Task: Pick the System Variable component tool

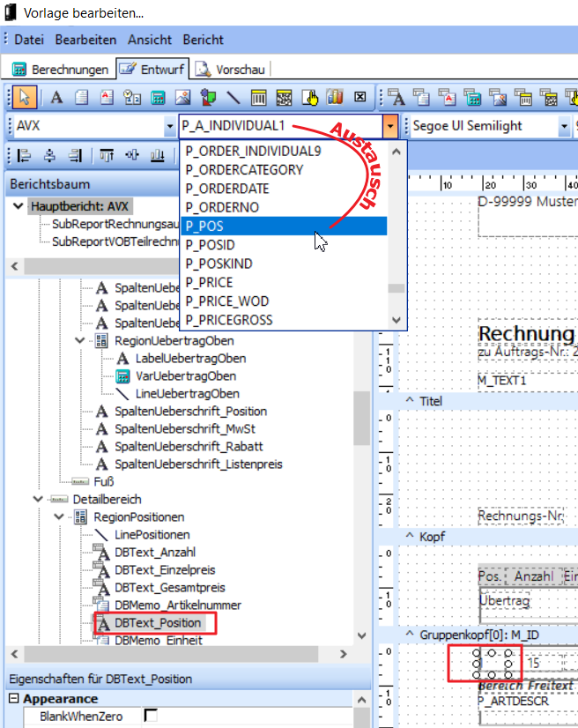Action: pos(132,98)
